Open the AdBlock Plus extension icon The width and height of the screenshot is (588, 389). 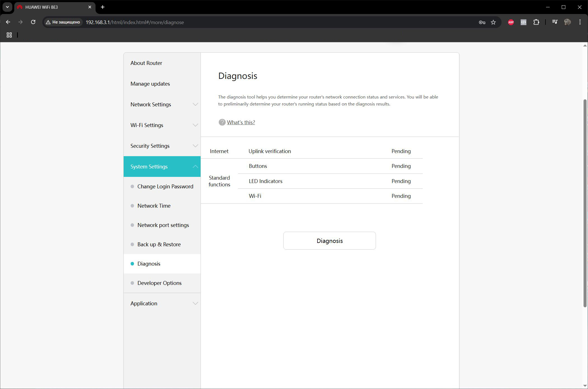point(511,22)
